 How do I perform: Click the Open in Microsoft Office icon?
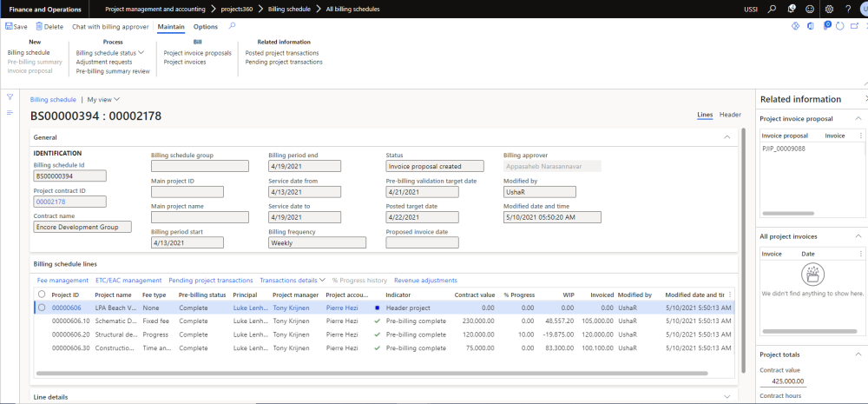click(811, 26)
